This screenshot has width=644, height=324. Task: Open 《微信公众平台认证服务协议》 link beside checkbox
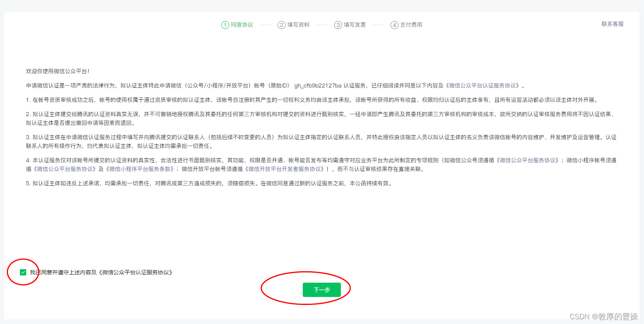coord(135,272)
